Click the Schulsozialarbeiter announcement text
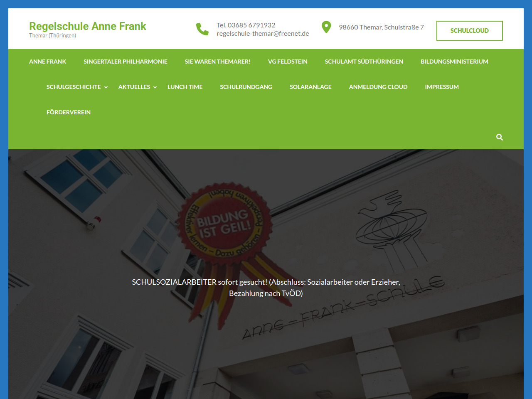Image resolution: width=532 pixels, height=399 pixels. tap(266, 288)
